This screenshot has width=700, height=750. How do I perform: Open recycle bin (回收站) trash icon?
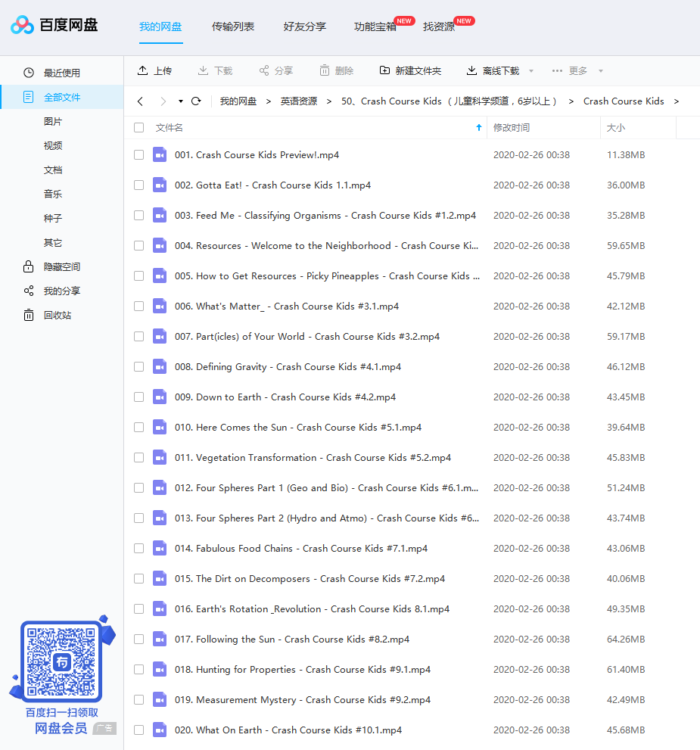click(29, 316)
